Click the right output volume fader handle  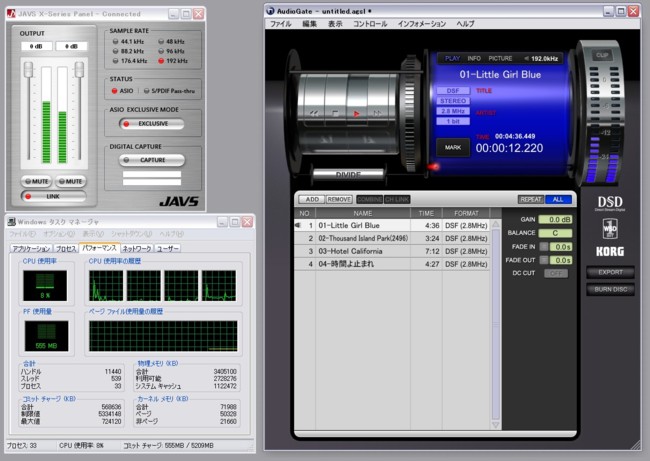[79, 69]
